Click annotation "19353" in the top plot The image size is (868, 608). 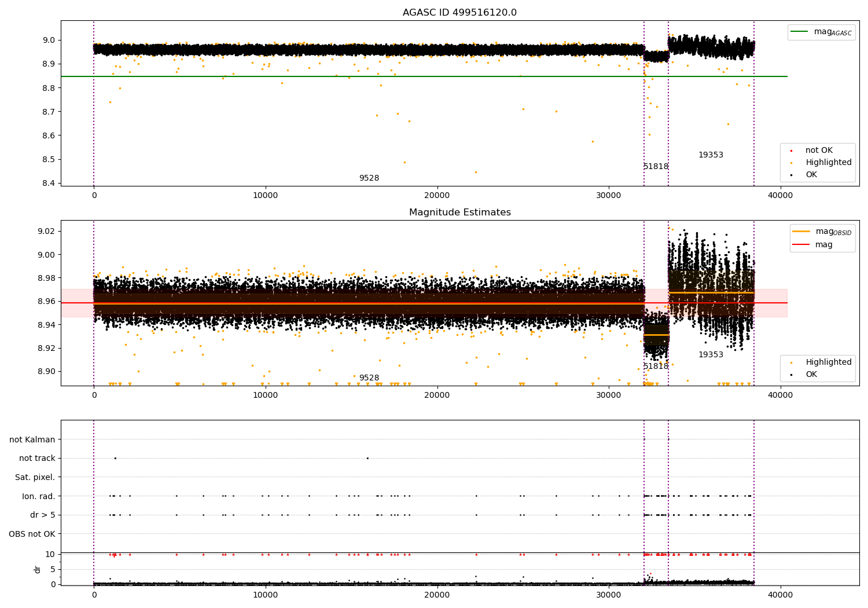[x=711, y=155]
